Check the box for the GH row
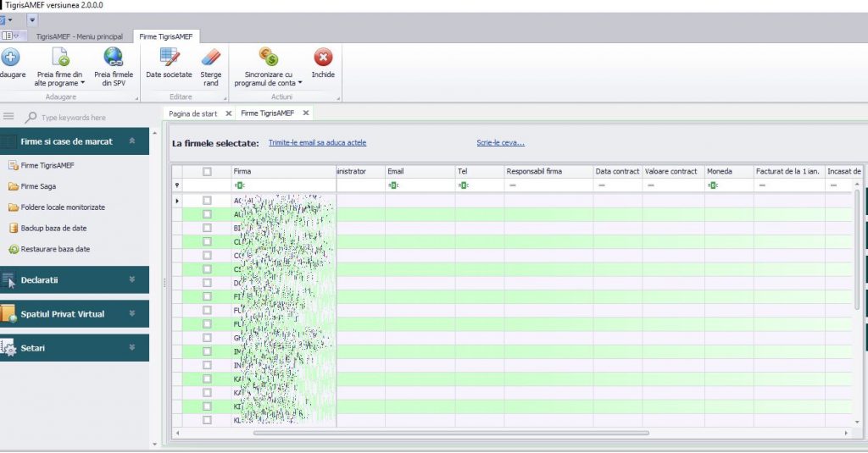868x453 pixels. coord(207,337)
